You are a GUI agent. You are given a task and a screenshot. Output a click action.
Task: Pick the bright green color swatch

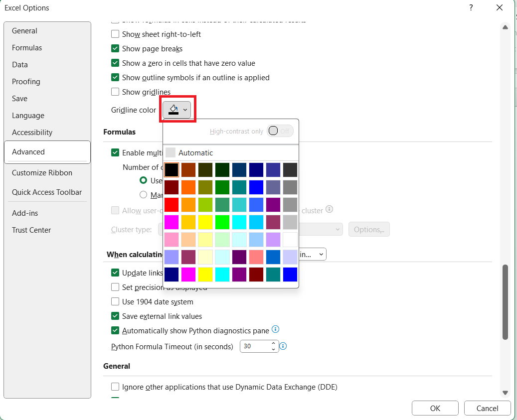click(222, 222)
